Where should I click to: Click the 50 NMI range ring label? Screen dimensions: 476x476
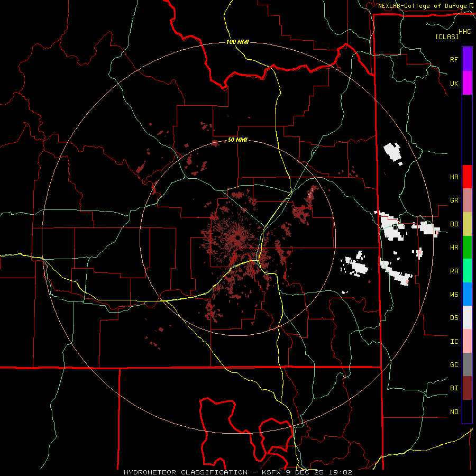coord(237,140)
